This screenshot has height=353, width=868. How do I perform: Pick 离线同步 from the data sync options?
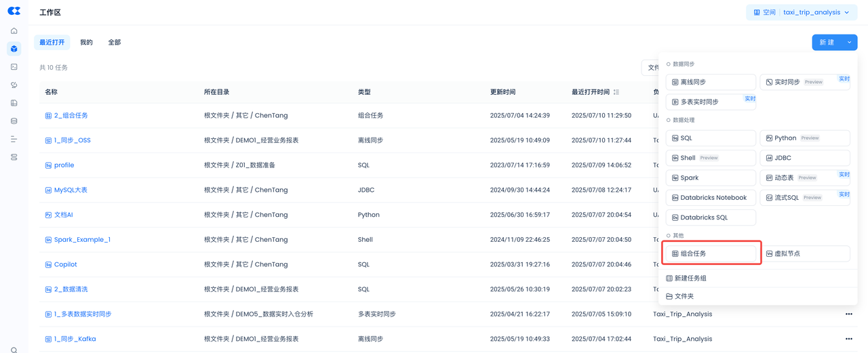[x=710, y=82]
